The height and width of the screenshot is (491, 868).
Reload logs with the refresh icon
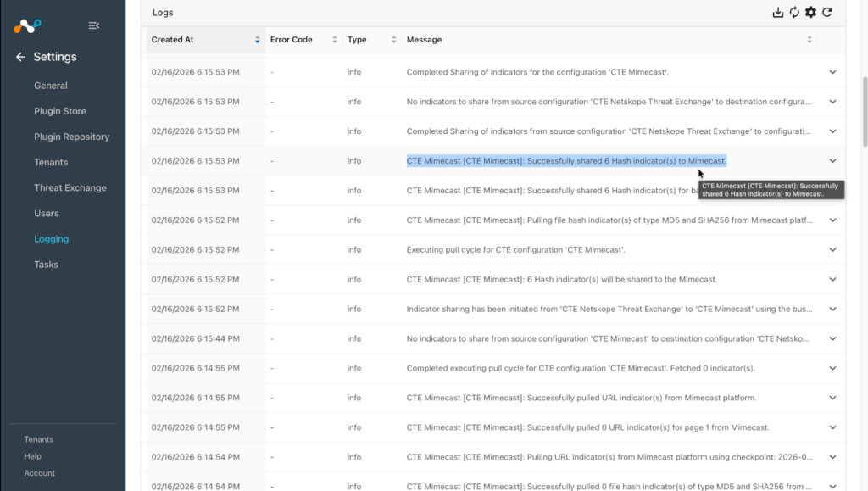827,12
